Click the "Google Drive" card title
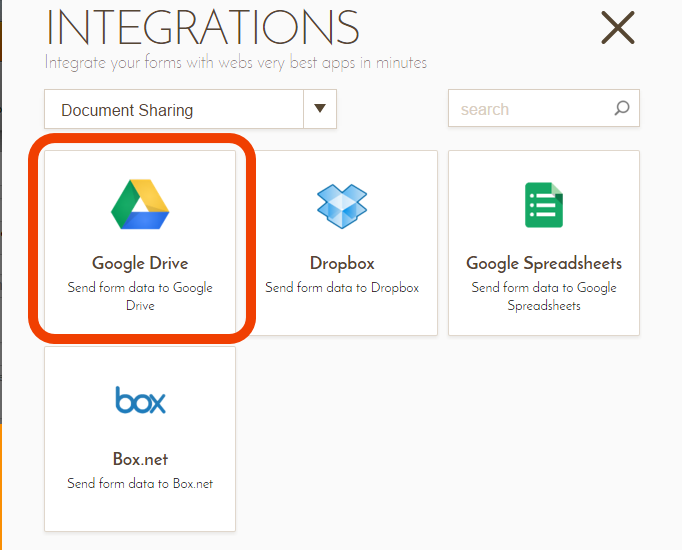Screen dimensions: 682x550 click(x=140, y=263)
